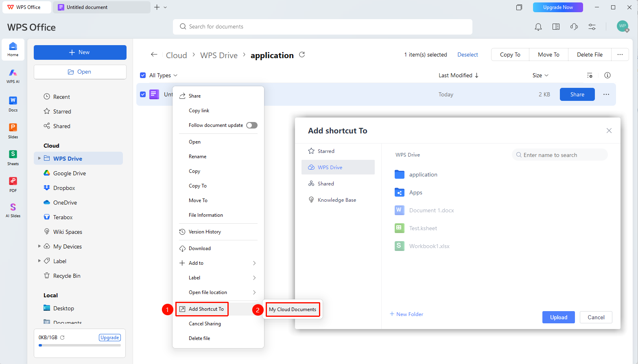Expand the My Devices tree node
Screen dimensions: 638x364
coord(39,246)
